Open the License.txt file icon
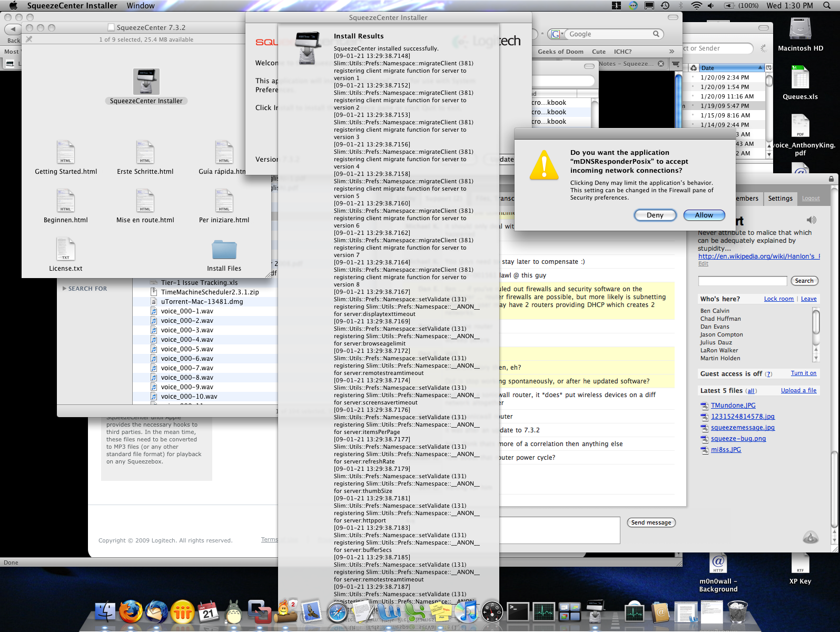The image size is (840, 632). (66, 250)
